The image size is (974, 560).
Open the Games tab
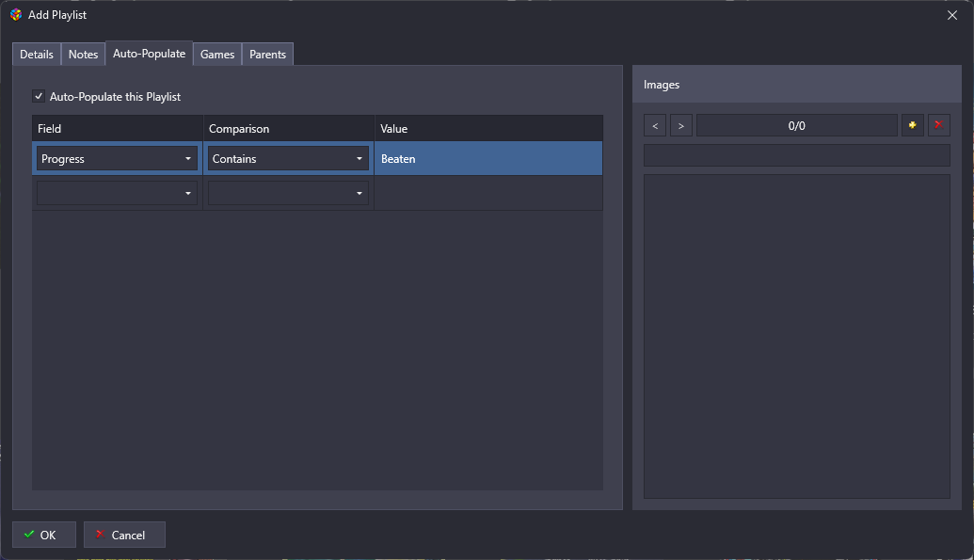(217, 54)
